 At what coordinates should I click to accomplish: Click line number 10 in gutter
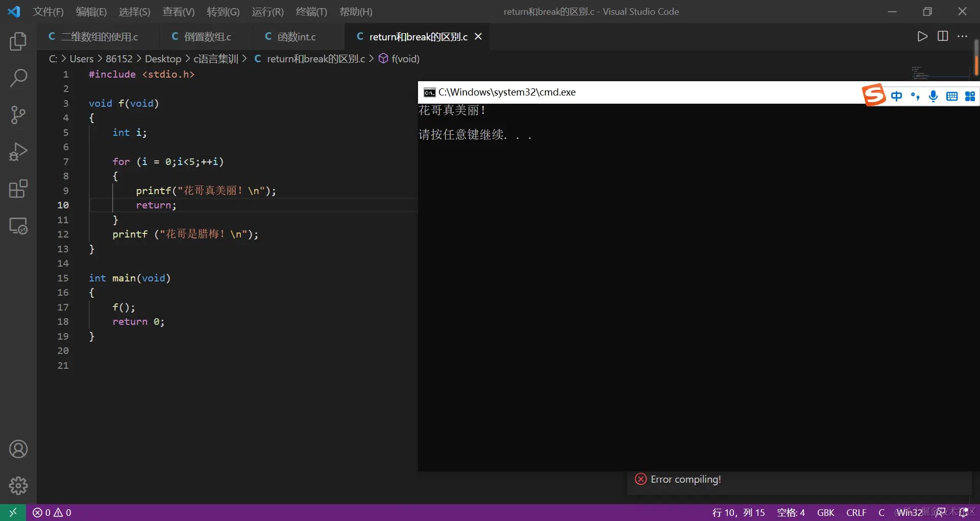point(63,205)
